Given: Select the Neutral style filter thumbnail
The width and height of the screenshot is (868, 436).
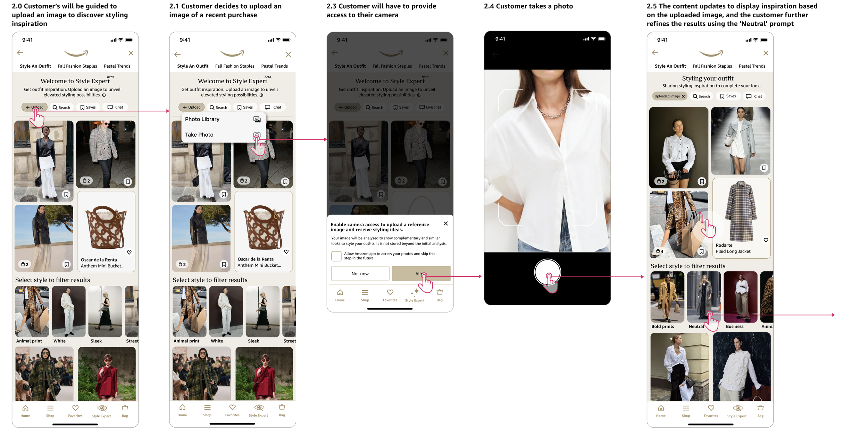Looking at the screenshot, I should [x=703, y=297].
